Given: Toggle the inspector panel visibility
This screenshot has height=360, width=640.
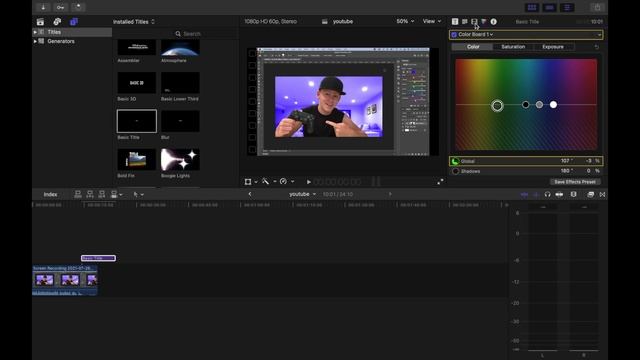Looking at the screenshot, I should (567, 7).
